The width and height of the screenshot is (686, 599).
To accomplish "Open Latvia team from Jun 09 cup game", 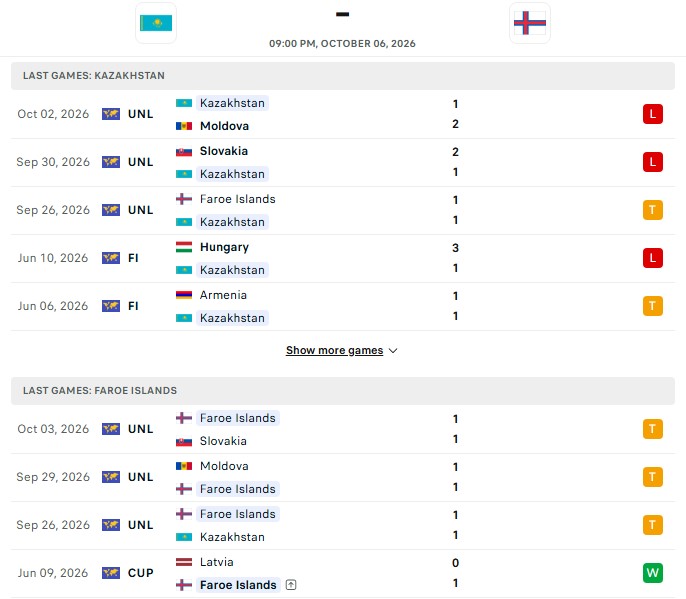I will (217, 562).
